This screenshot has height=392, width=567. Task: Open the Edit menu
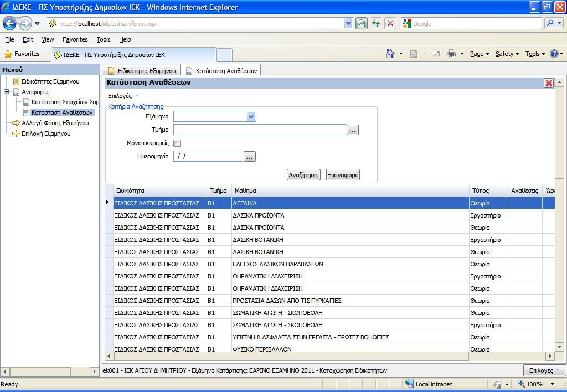point(28,39)
